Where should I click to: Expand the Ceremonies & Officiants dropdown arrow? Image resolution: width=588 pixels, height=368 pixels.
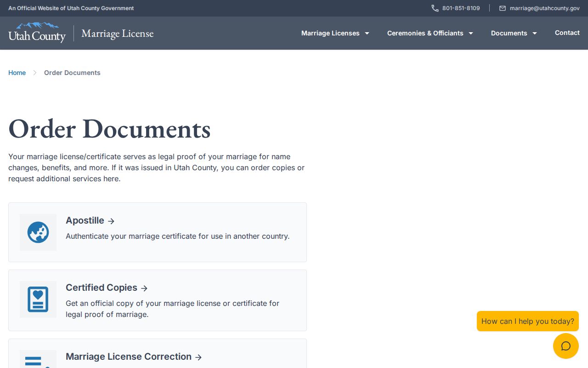point(471,33)
